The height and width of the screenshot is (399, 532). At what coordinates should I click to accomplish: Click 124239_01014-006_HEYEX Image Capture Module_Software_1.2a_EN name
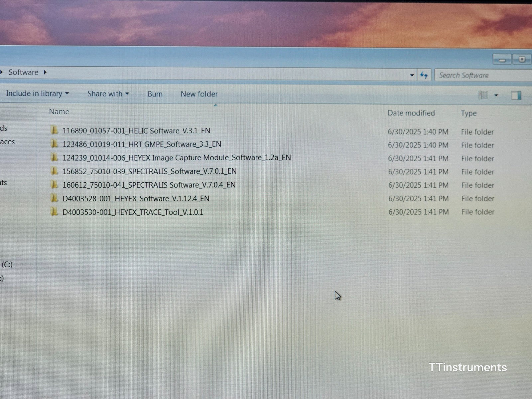[177, 158]
